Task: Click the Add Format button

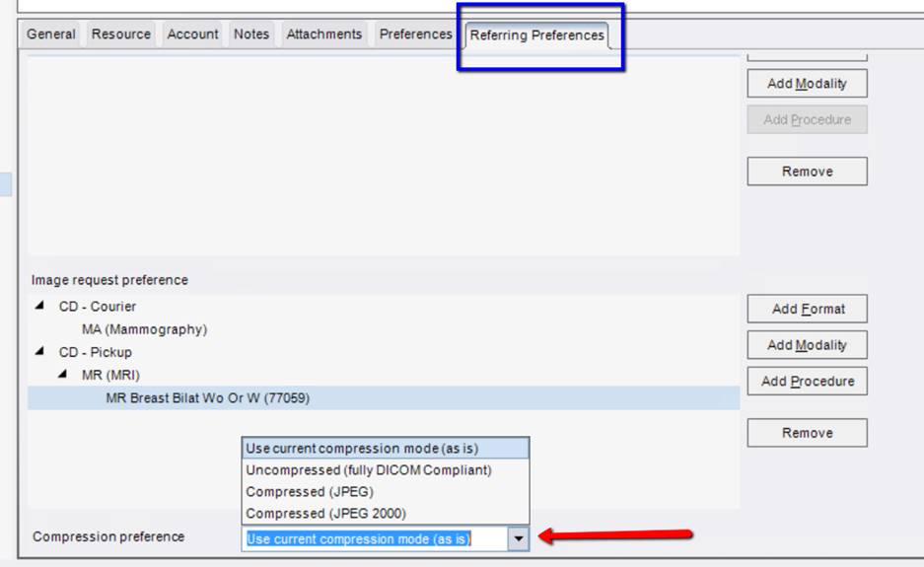Action: pos(807,309)
